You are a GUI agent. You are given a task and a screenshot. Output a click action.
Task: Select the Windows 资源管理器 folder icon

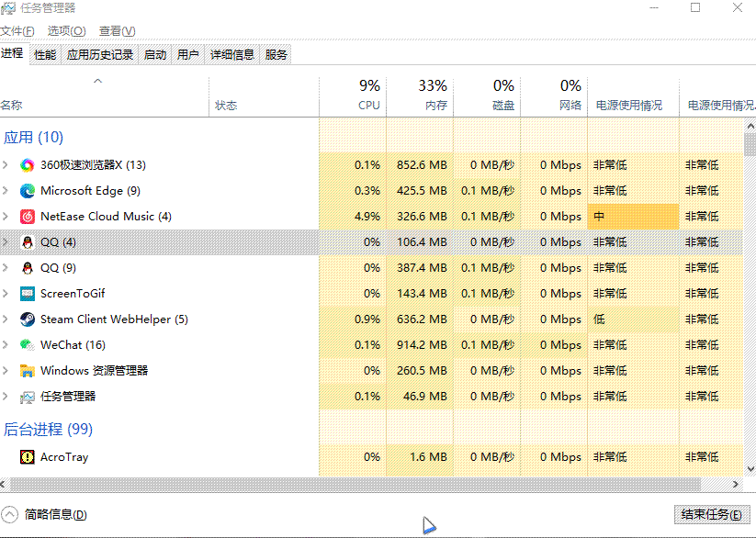pyautogui.click(x=28, y=370)
